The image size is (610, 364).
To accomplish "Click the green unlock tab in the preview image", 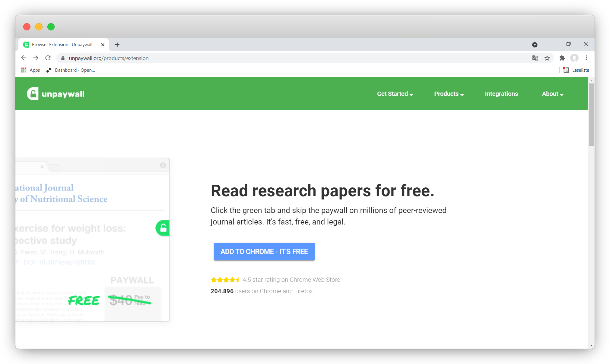I will 162,228.
